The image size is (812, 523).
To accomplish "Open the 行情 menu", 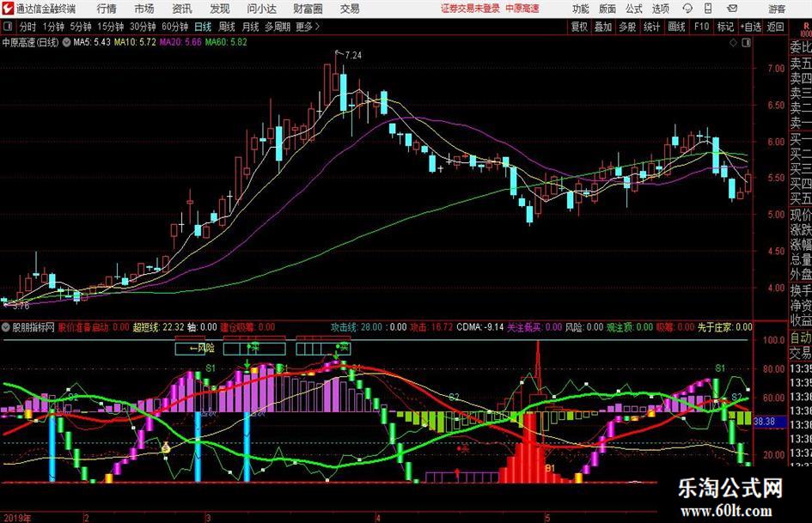I will (x=107, y=9).
